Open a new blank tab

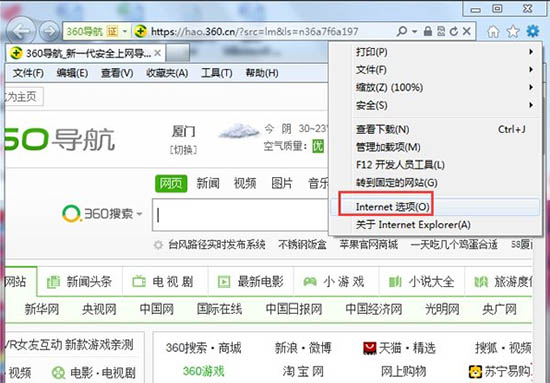pyautogui.click(x=177, y=53)
